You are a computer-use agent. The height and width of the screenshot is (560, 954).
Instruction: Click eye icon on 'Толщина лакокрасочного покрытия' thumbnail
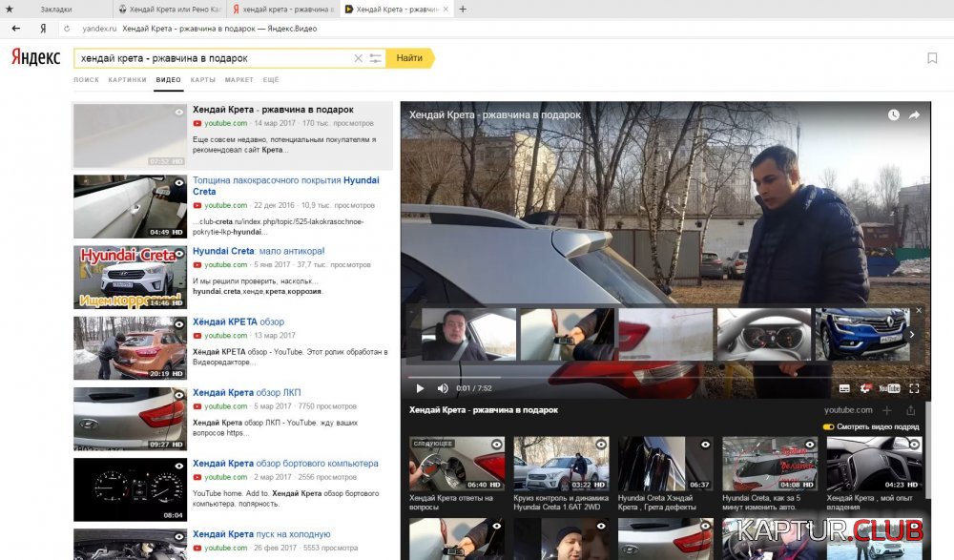click(179, 182)
